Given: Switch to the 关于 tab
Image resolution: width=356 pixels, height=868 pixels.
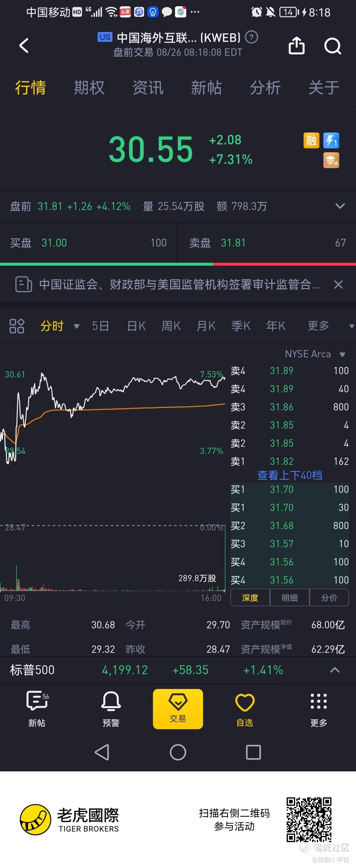Looking at the screenshot, I should click(324, 88).
